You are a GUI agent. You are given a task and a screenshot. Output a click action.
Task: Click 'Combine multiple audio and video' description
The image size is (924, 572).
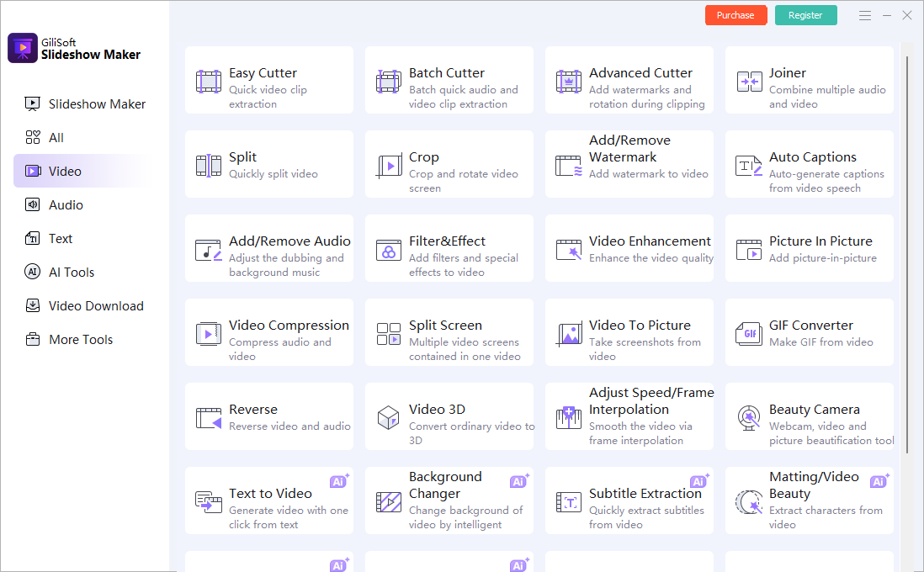pos(827,97)
